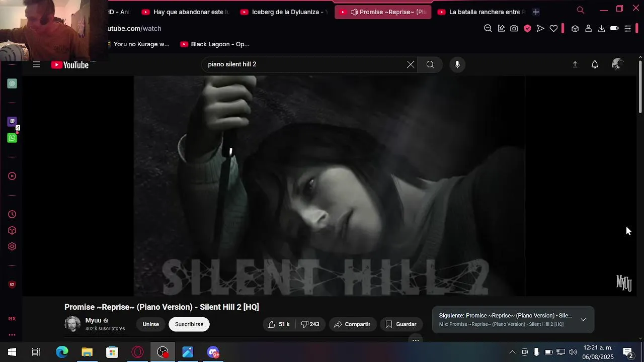The height and width of the screenshot is (362, 644).
Task: Switch to 'Hay que abandonar este lu' tab
Action: 185,12
